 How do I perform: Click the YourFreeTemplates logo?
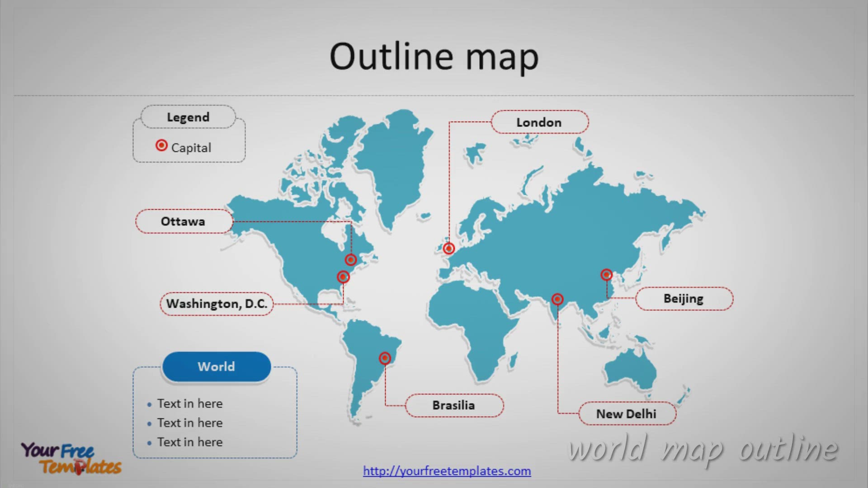(71, 458)
